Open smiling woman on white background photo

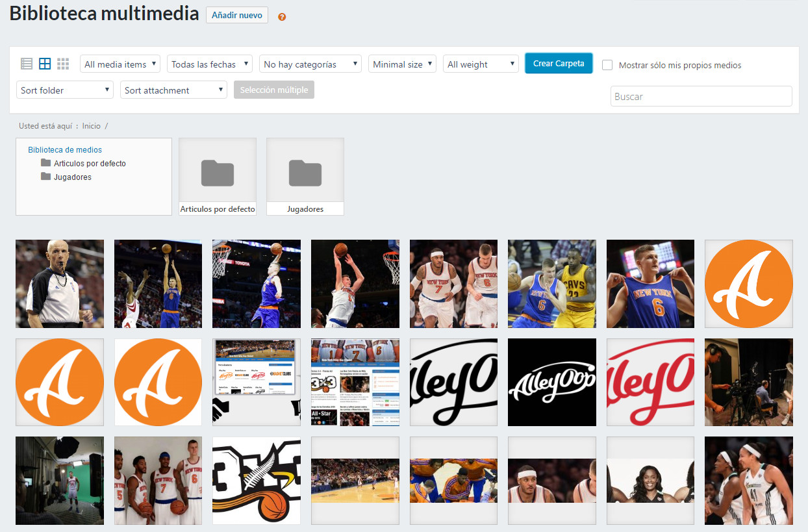click(650, 481)
